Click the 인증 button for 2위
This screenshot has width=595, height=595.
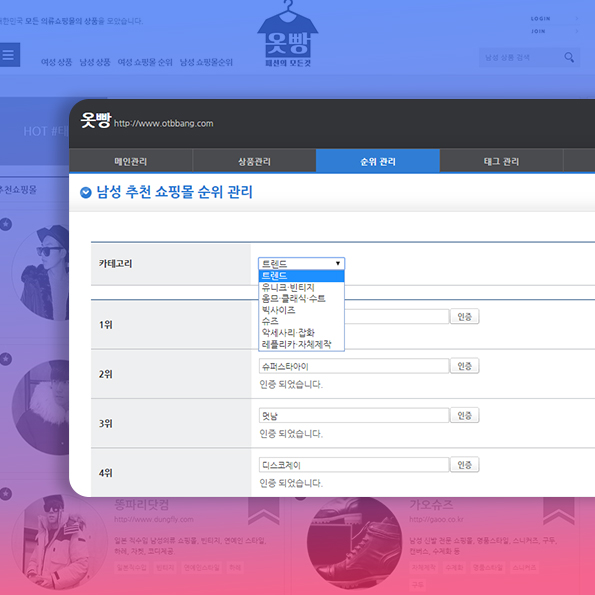click(x=464, y=366)
